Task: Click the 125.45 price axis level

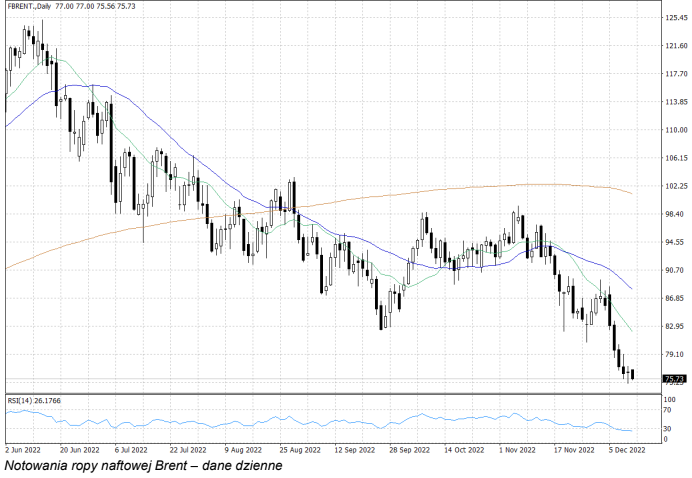Action: pyautogui.click(x=675, y=18)
